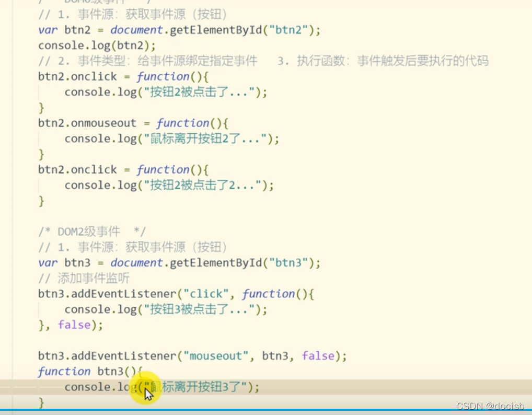Click the comment '// 1. 事件源' above var btn2
532x415 pixels.
click(133, 15)
